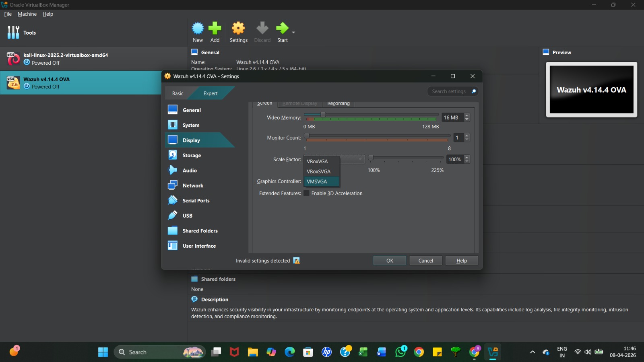Focus the Search settings field
This screenshot has width=644, height=362.
tap(449, 91)
